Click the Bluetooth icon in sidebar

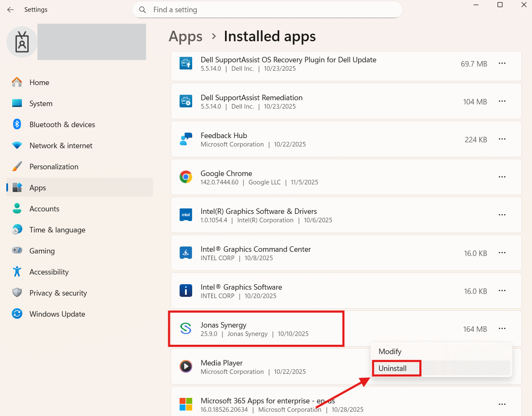click(17, 124)
